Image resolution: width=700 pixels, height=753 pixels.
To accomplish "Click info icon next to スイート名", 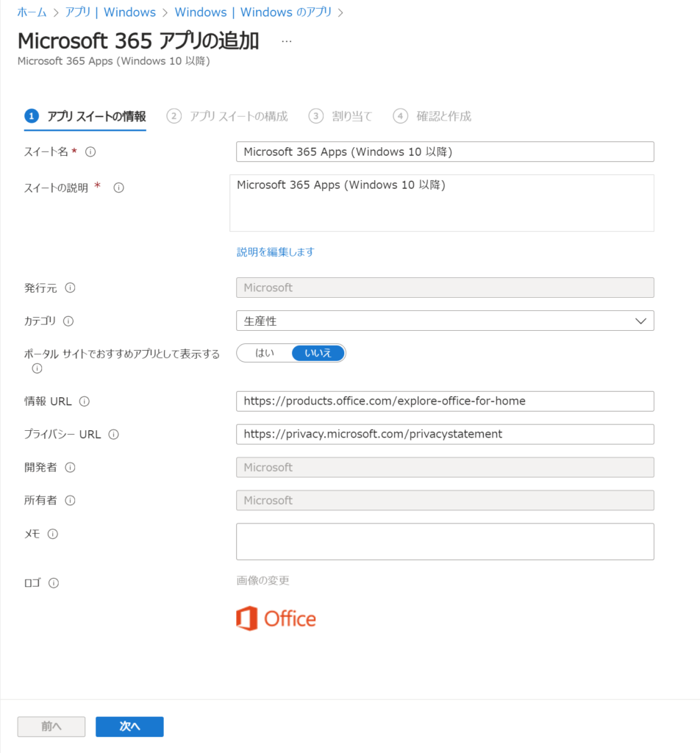I will pos(90,151).
